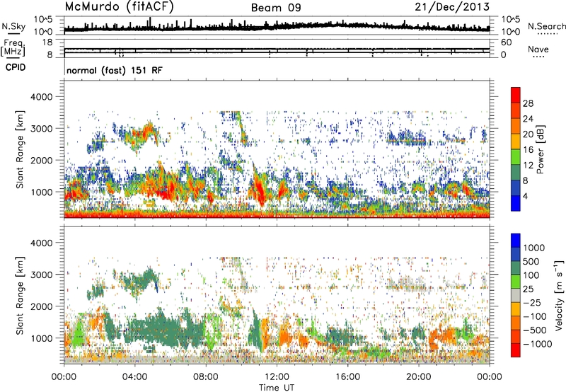Click the 'CPID' row label
Image resolution: width=566 pixels, height=392 pixels.
[16, 67]
